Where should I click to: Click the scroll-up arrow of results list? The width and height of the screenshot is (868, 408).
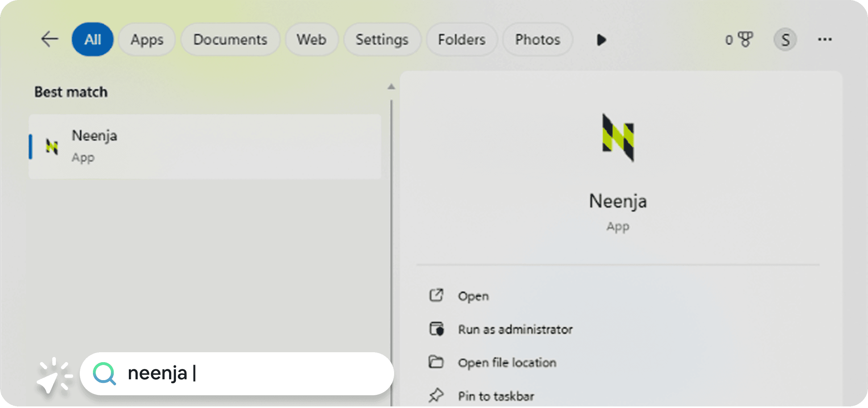tap(391, 86)
